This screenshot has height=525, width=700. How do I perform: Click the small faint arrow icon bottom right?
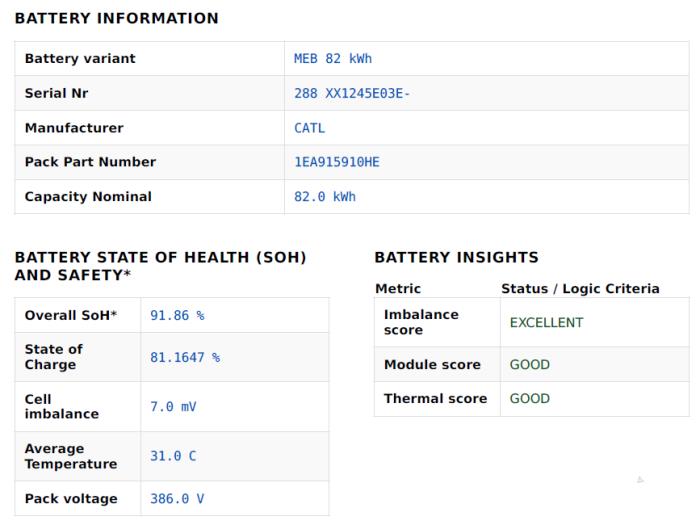[640, 480]
